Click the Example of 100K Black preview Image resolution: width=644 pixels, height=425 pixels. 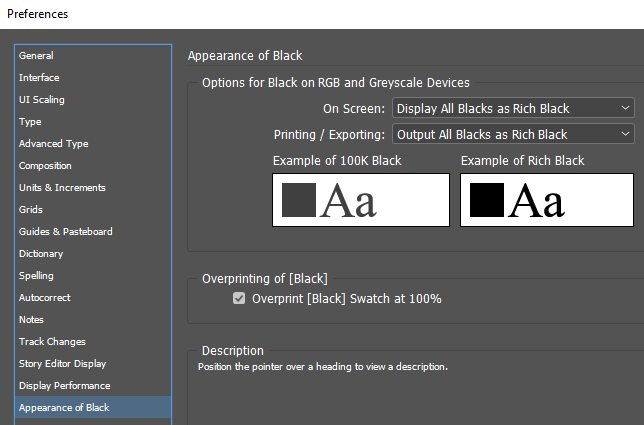(360, 200)
